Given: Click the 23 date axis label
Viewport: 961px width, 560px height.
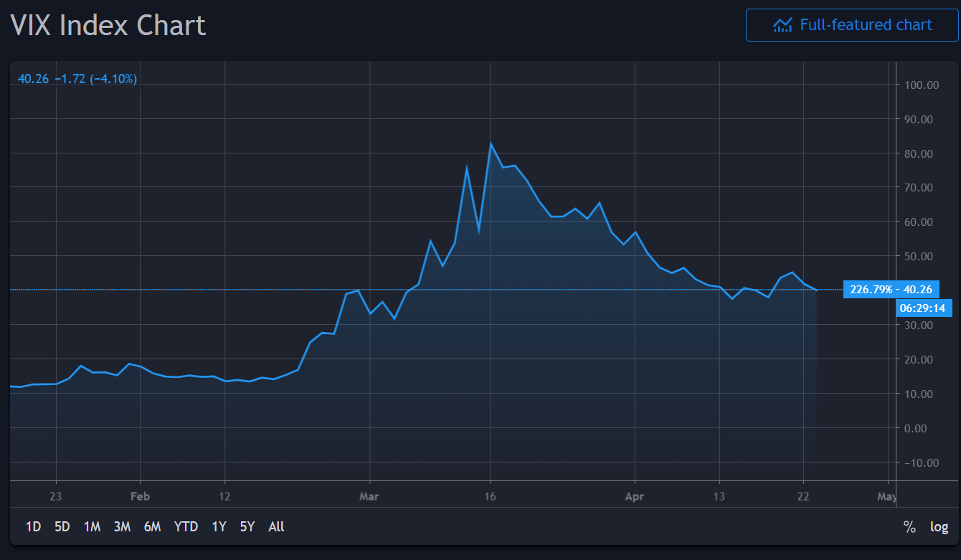Looking at the screenshot, I should tap(56, 496).
